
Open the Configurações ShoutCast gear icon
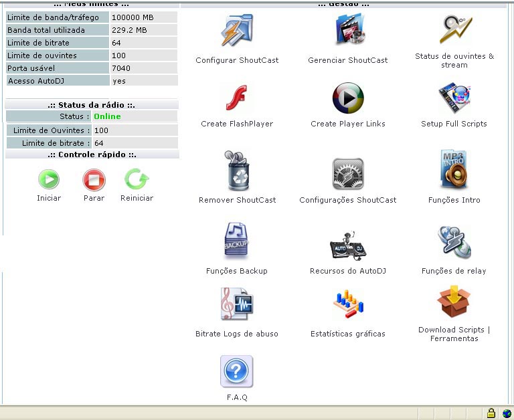tap(348, 174)
